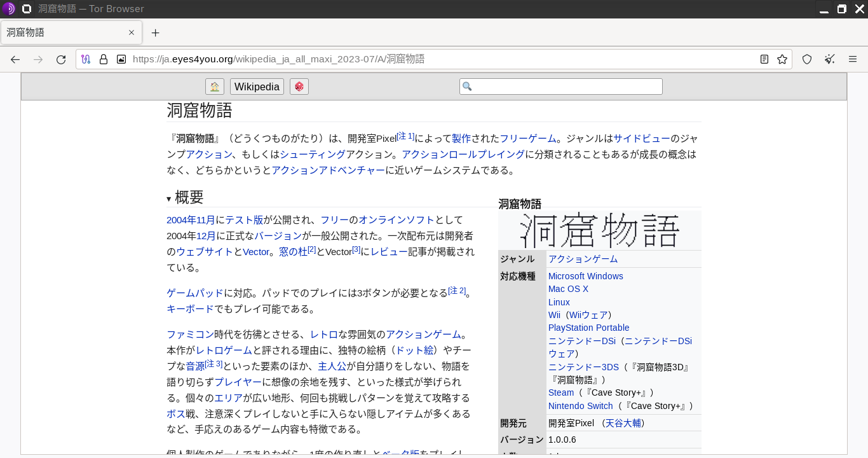868x458 pixels.
Task: Reload the current page
Action: [x=61, y=59]
